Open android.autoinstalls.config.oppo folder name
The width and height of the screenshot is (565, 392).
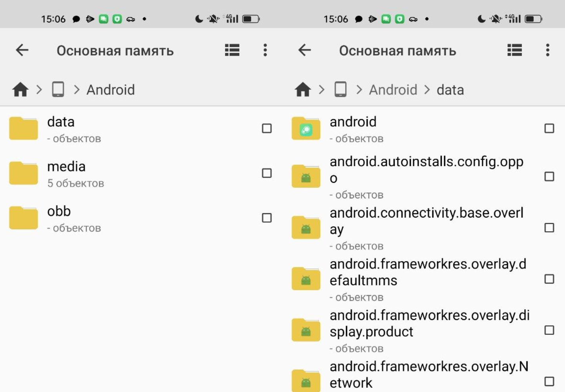click(426, 170)
